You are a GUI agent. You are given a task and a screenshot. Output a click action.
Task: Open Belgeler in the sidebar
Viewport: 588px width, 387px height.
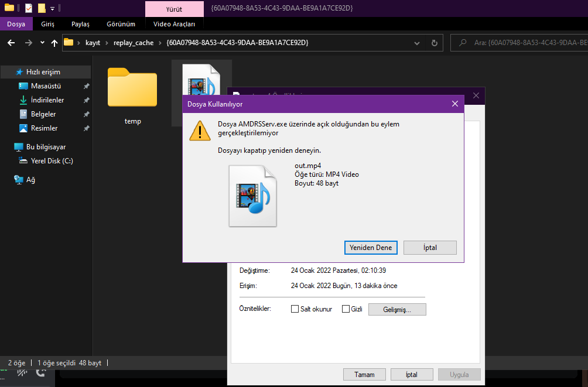tap(43, 114)
